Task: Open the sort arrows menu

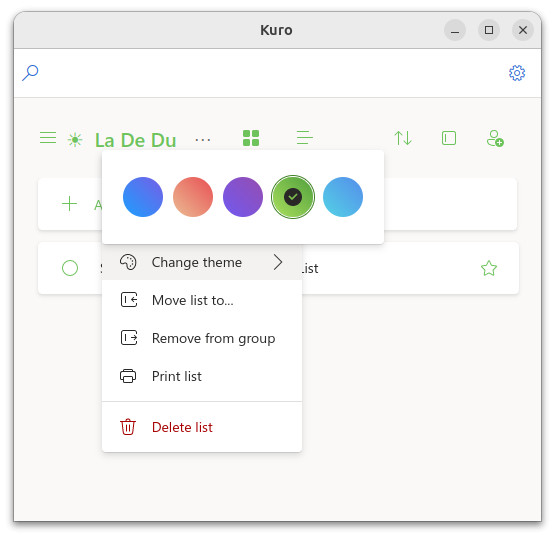Action: click(x=403, y=138)
